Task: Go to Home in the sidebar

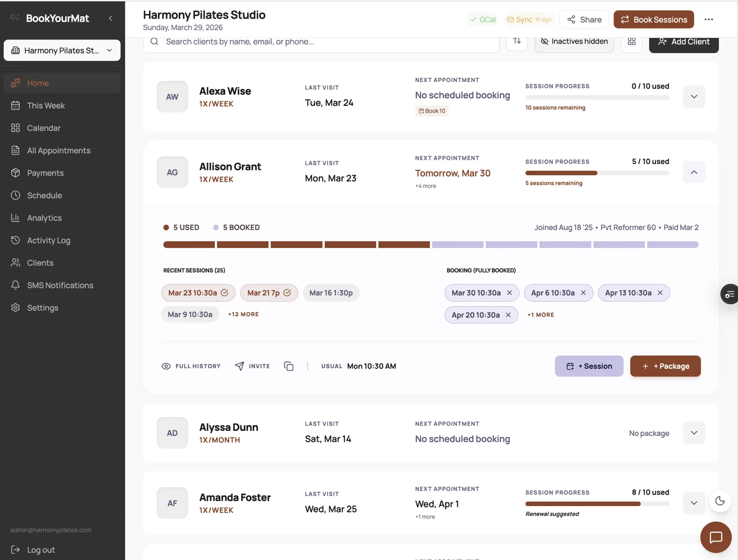Action: pos(62,83)
